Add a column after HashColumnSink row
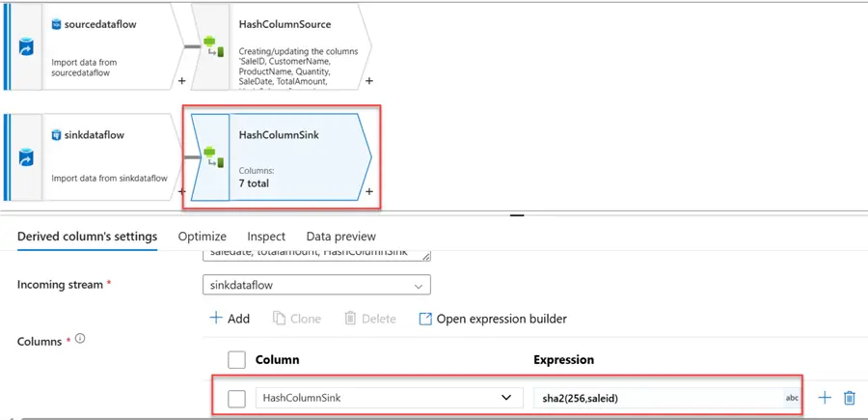The height and width of the screenshot is (420, 868). (824, 398)
